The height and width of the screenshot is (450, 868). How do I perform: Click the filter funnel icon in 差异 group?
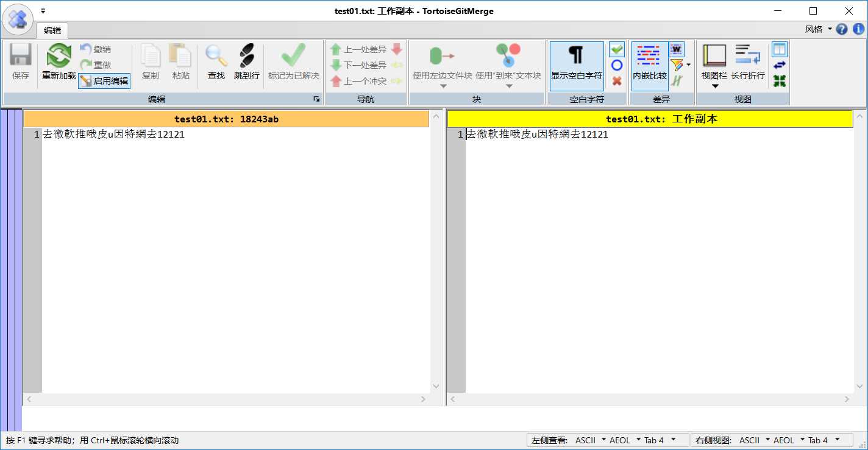pos(676,65)
